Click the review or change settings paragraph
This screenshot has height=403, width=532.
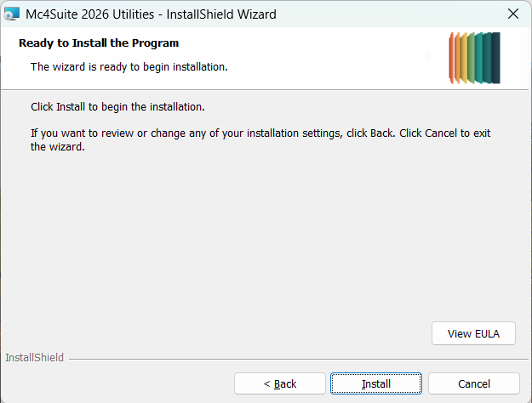255,140
